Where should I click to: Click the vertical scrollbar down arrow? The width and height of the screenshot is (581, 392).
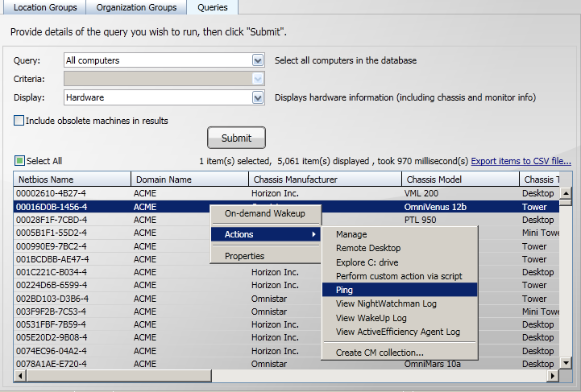pyautogui.click(x=566, y=363)
